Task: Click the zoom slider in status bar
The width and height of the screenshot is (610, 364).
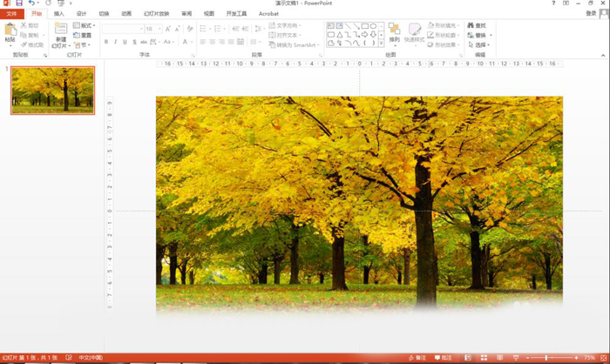Action: pos(547,358)
